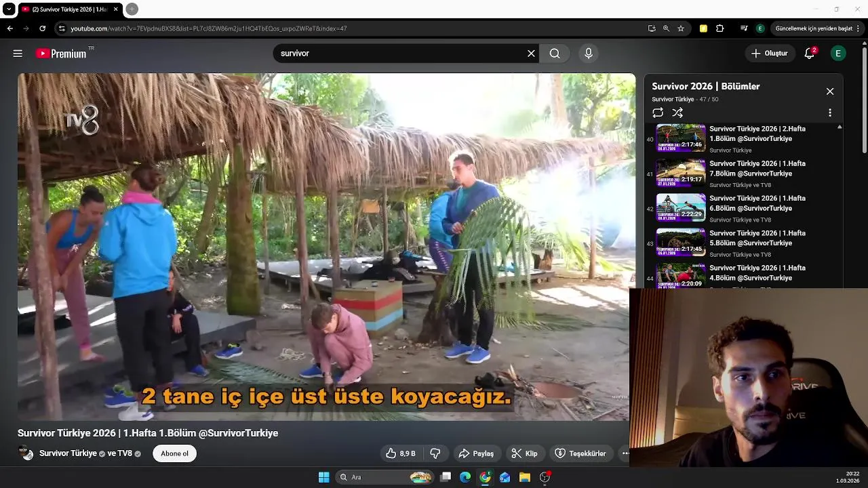Select the 1.Hafta 5.Bölüm playlist title
The width and height of the screenshot is (868, 488).
[x=757, y=238]
